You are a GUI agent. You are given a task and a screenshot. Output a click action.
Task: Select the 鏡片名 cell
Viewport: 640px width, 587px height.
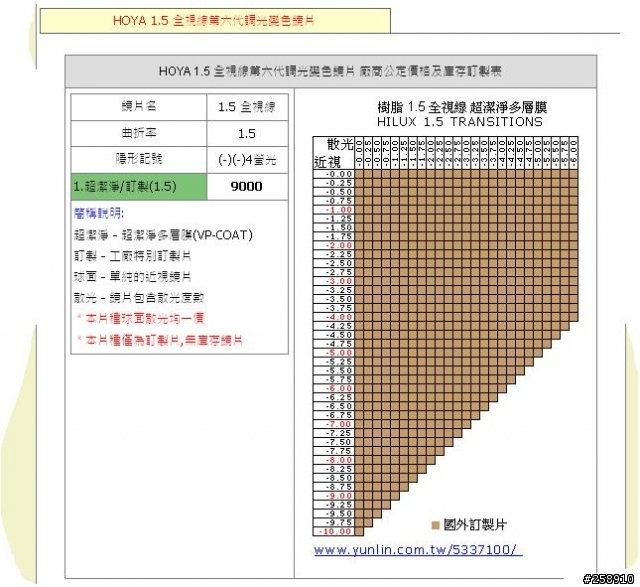point(139,107)
